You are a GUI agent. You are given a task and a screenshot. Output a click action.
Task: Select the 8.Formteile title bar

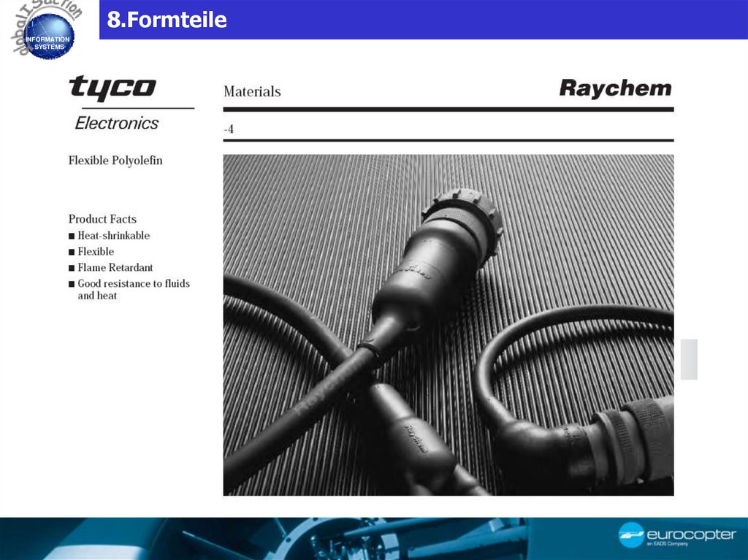[166, 20]
